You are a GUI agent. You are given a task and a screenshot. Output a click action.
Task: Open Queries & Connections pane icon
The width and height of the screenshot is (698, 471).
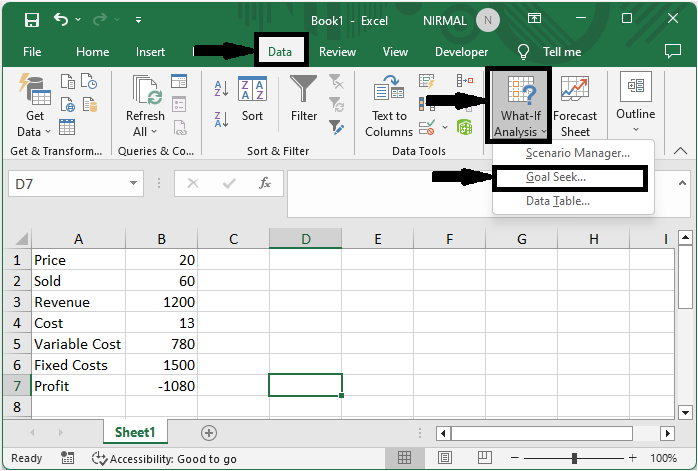pos(179,81)
